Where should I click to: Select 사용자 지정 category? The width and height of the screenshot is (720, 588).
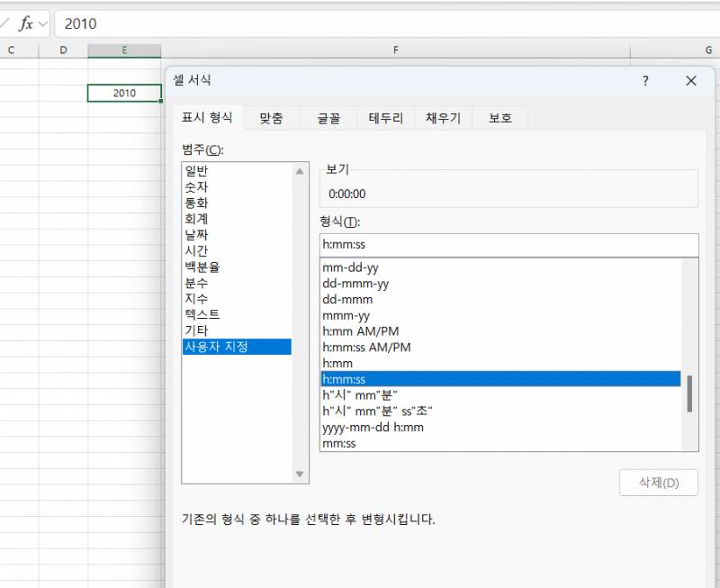[x=237, y=347]
